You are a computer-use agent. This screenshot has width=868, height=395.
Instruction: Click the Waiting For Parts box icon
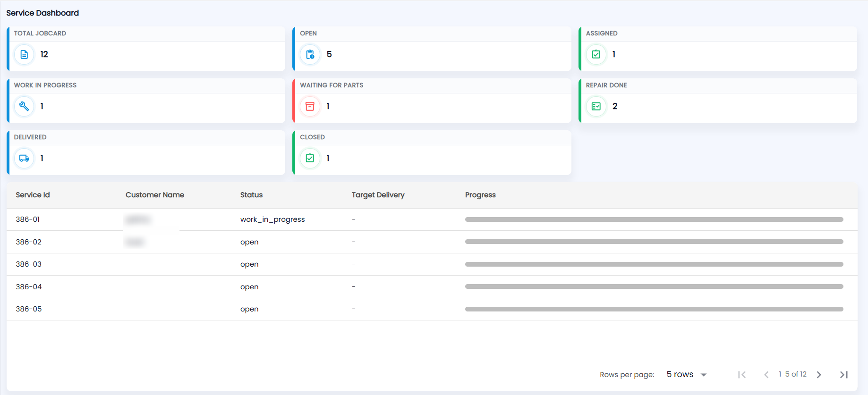click(x=310, y=106)
